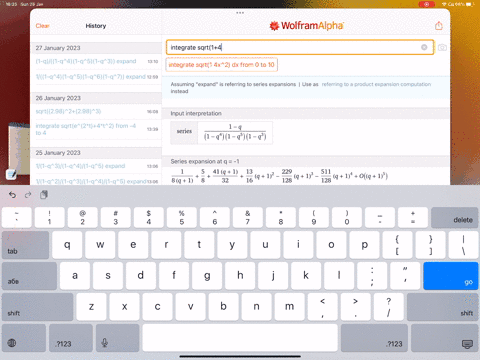This screenshot has height=360, width=480.
Task: Tap the 25 January 2023 date header
Action: tap(96, 153)
